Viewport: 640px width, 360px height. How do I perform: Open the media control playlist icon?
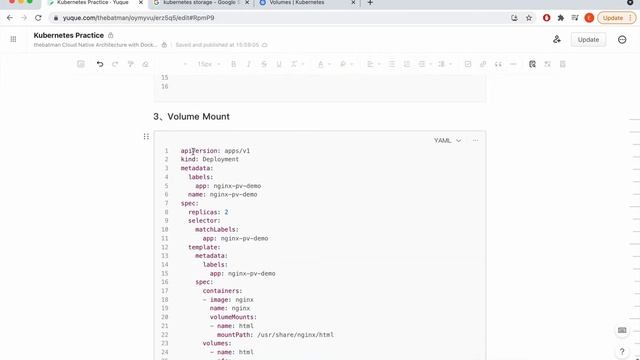pyautogui.click(x=575, y=18)
